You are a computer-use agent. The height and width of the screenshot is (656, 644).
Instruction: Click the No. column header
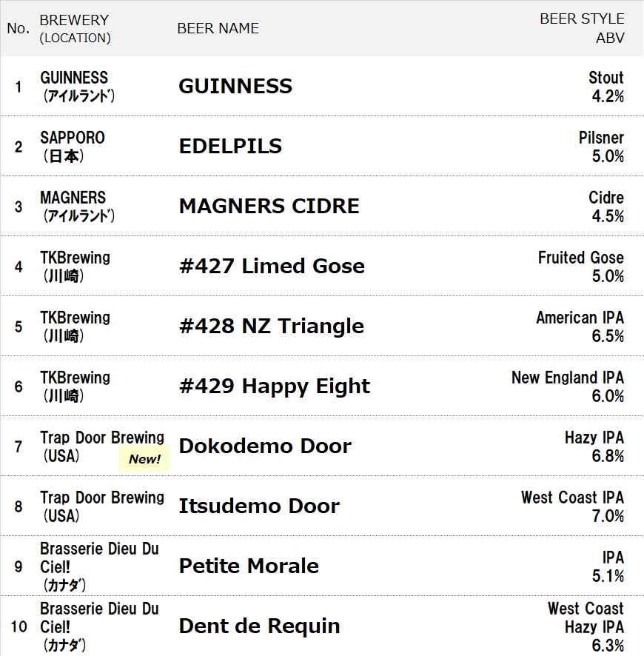18,29
